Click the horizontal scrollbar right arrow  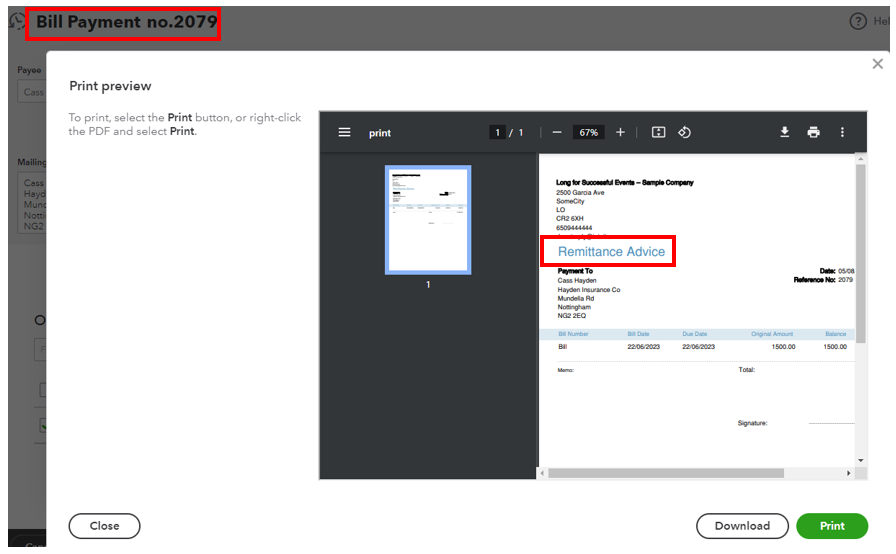click(849, 472)
